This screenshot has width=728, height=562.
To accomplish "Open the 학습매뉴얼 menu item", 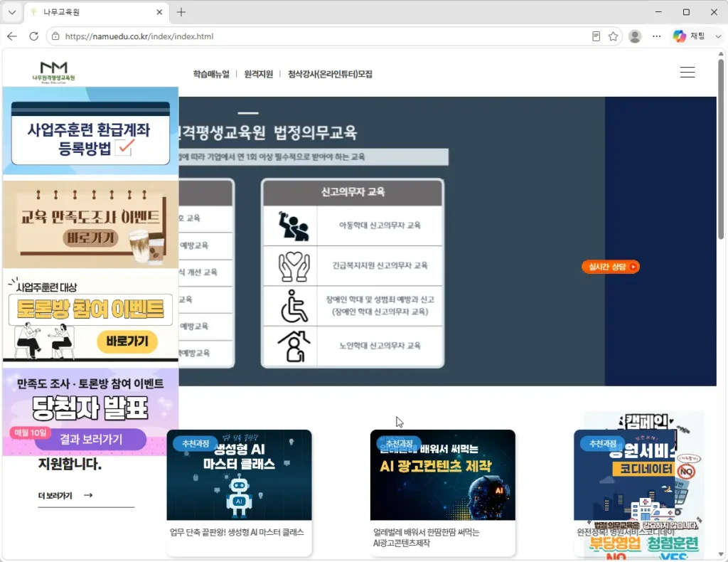I will (x=211, y=74).
